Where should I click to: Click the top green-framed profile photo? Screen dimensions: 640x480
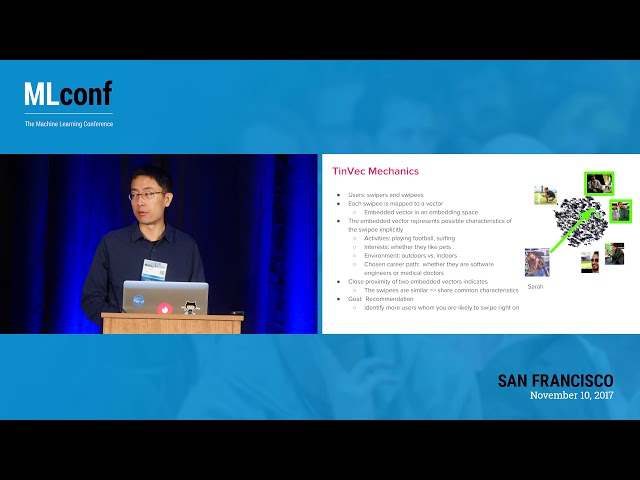599,183
